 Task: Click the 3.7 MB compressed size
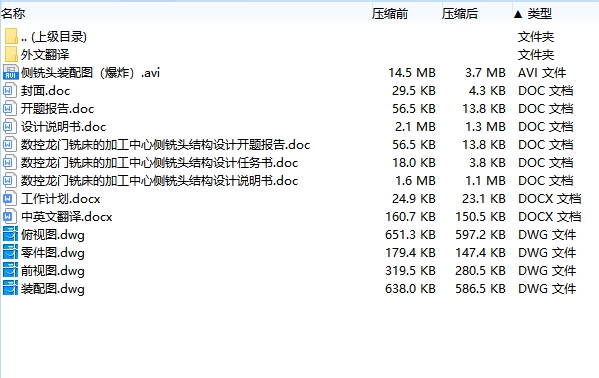(x=485, y=73)
